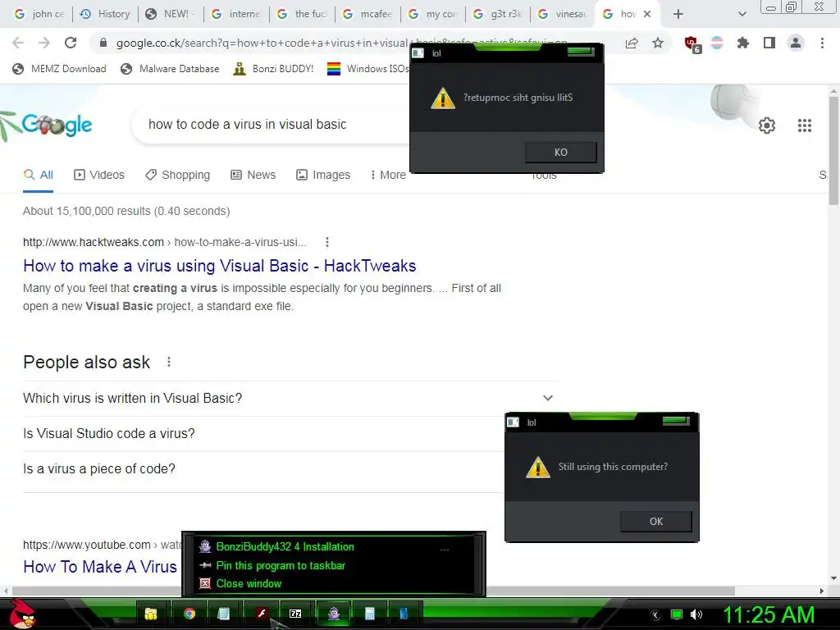The image size is (840, 630).
Task: Expand 'Is a virus a piece of code?'
Action: [262, 468]
